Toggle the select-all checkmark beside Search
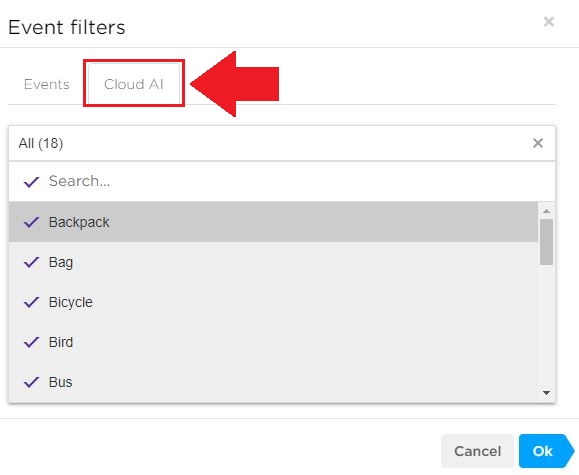The image size is (579, 475). click(32, 181)
